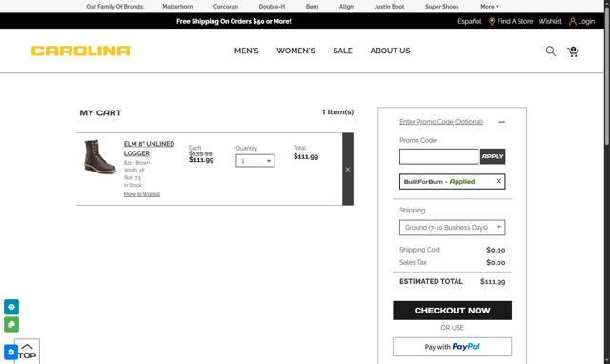Visit the Double-H brand link
The height and width of the screenshot is (364, 610).
click(272, 7)
